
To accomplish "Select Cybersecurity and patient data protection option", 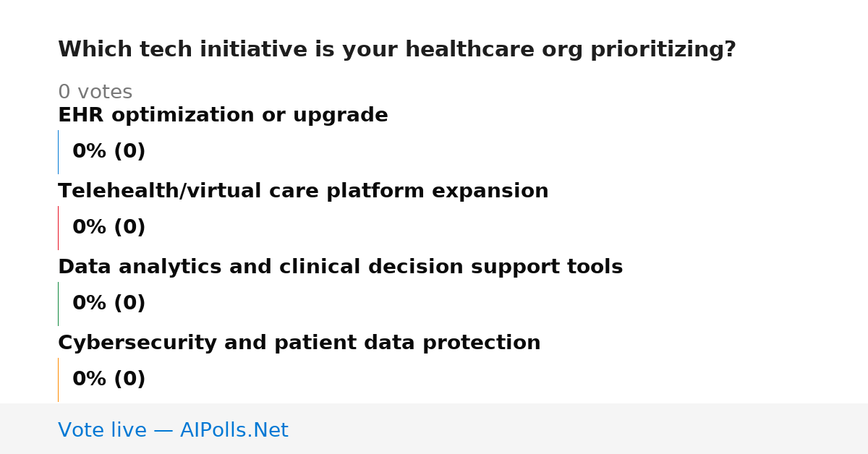I will pos(299,343).
